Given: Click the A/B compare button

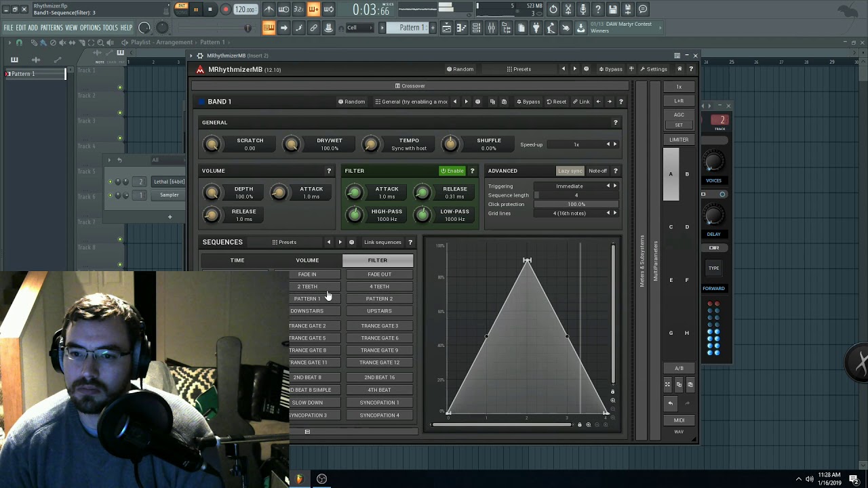Looking at the screenshot, I should click(x=679, y=368).
